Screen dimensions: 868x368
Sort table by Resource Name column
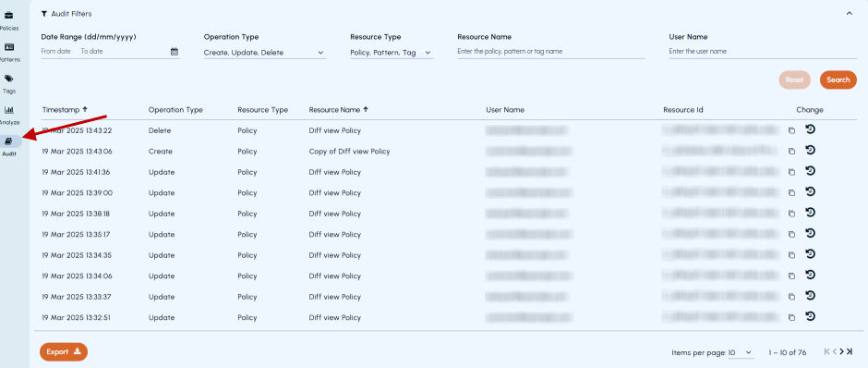point(338,110)
